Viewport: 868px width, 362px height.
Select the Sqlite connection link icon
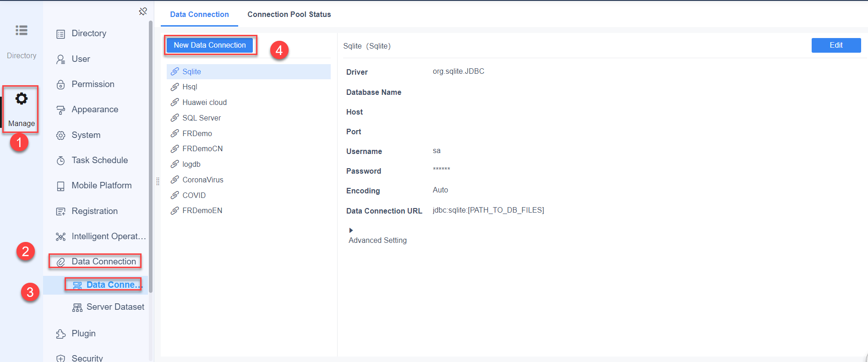[x=175, y=71]
